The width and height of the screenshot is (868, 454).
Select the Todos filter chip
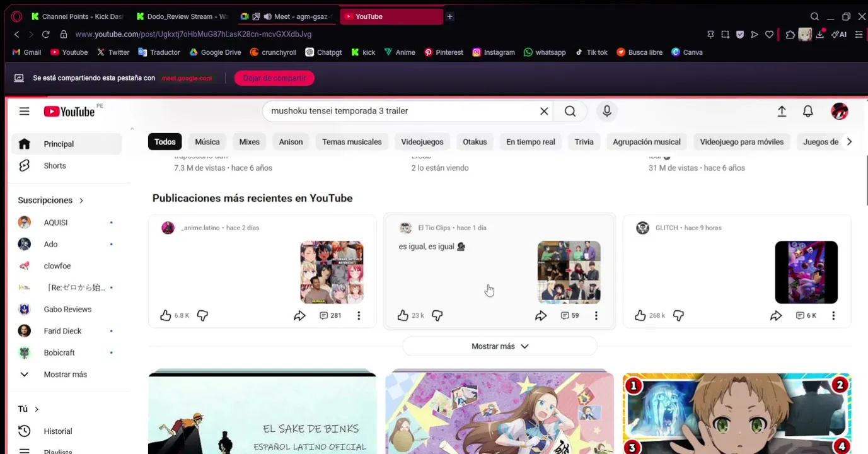165,142
